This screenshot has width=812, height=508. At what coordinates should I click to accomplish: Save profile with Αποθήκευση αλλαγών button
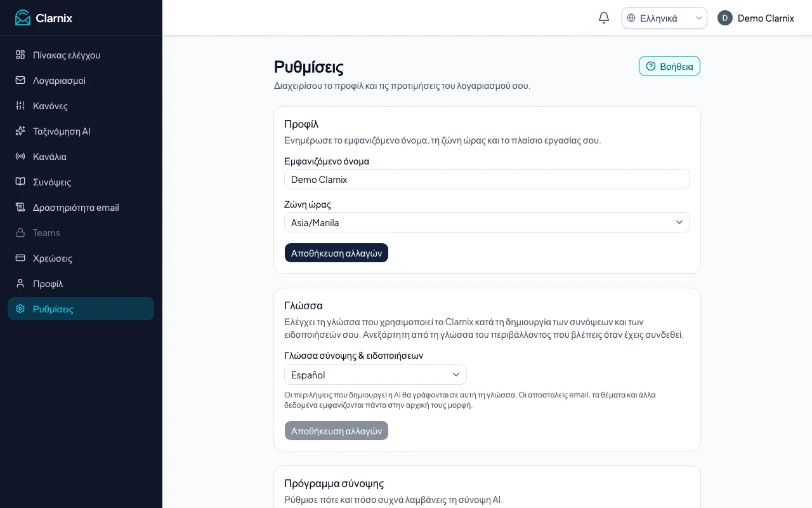point(336,253)
